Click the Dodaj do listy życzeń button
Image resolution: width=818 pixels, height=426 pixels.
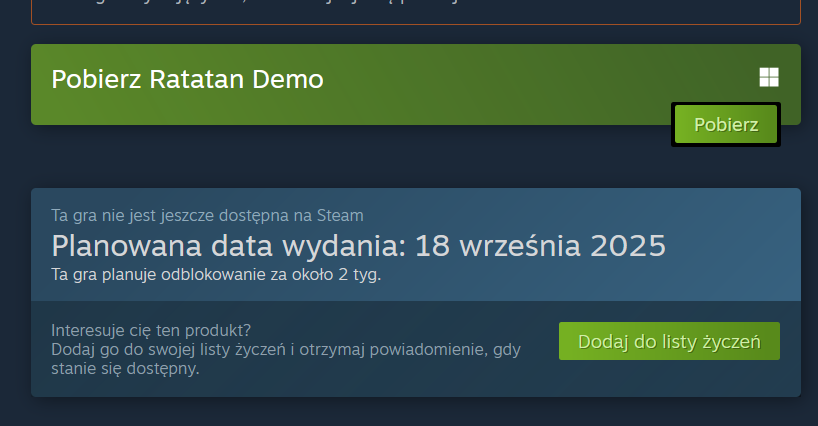pos(669,341)
